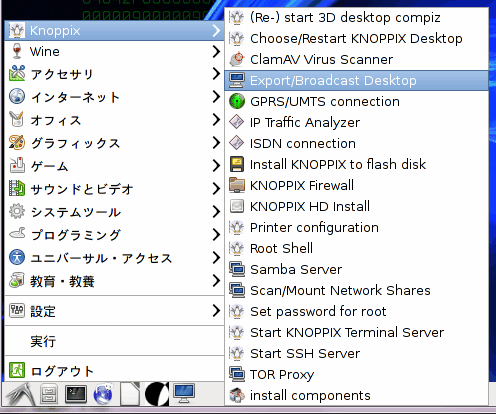Select Export/Broadcast Desktop
496x414 pixels.
[357, 80]
